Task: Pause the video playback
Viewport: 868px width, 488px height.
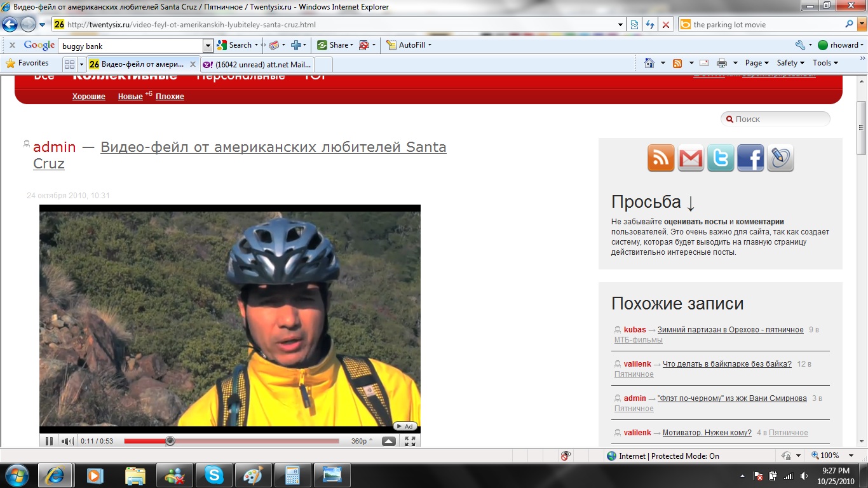Action: tap(49, 441)
